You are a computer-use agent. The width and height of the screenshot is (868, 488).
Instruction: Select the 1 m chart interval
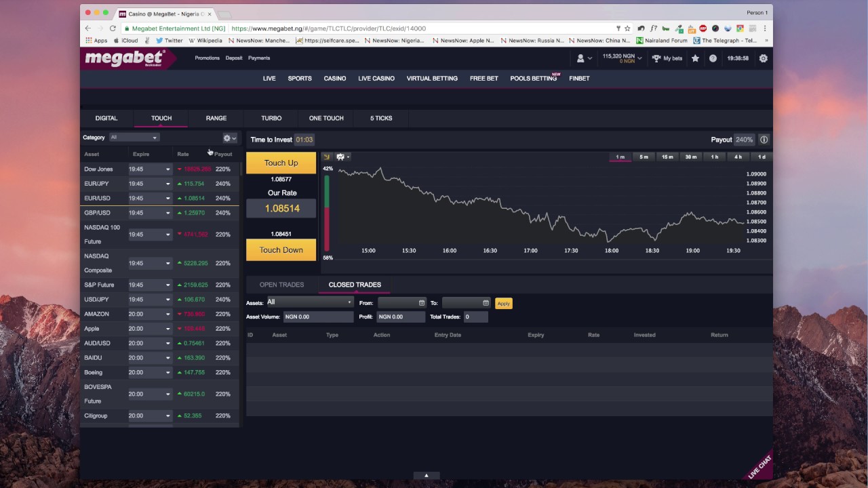(620, 157)
